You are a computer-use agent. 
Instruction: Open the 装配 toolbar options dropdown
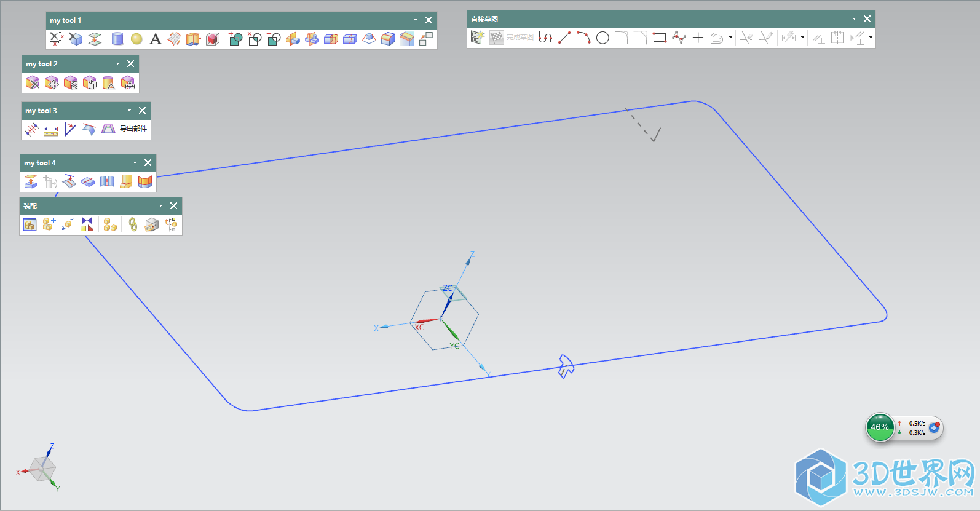160,206
